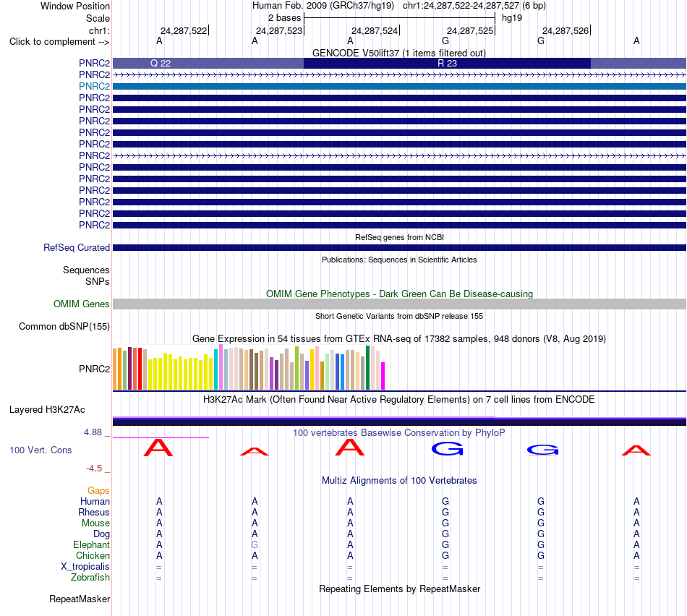This screenshot has width=687, height=616.
Task: Click the Elephant species label
Action: pos(91,544)
